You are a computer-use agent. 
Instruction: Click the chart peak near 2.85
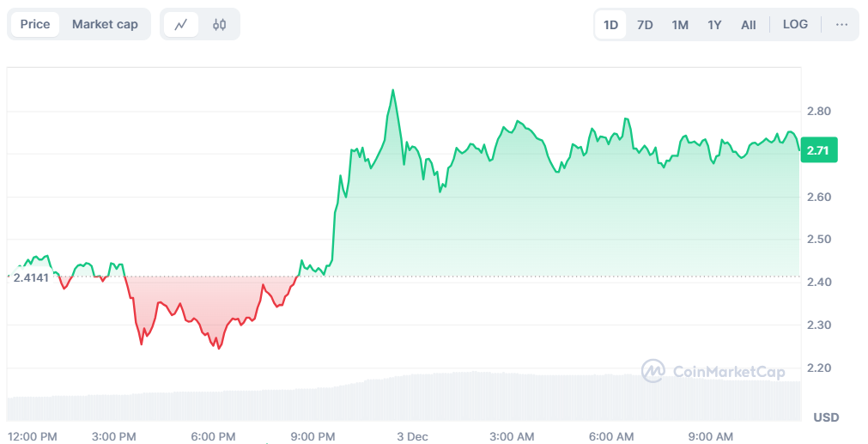[x=392, y=90]
